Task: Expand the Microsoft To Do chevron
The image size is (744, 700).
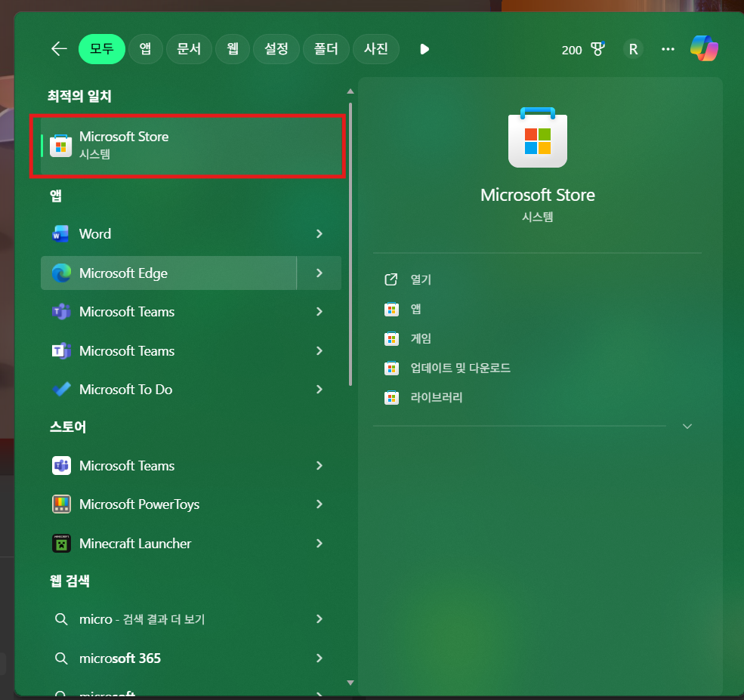Action: (x=320, y=390)
